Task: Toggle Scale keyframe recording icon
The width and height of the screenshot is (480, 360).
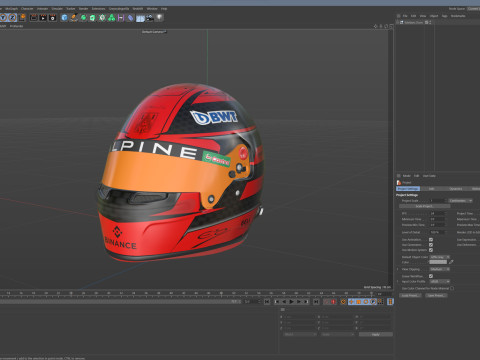Action: coord(359,302)
